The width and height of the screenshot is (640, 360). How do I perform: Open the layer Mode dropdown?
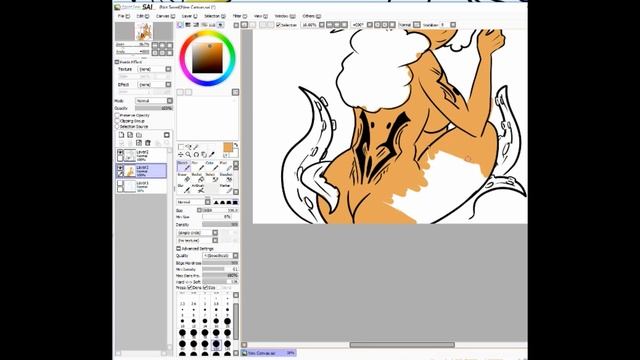pos(154,100)
